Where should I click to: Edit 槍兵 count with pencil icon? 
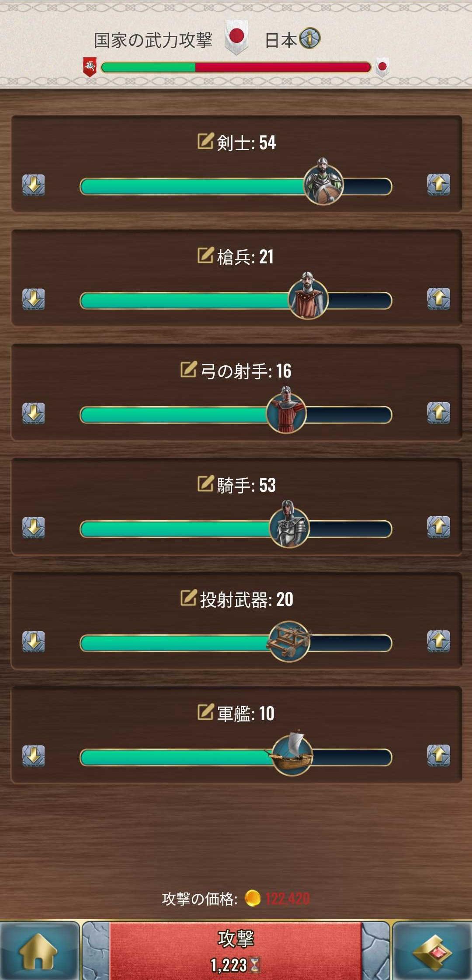pos(205,255)
